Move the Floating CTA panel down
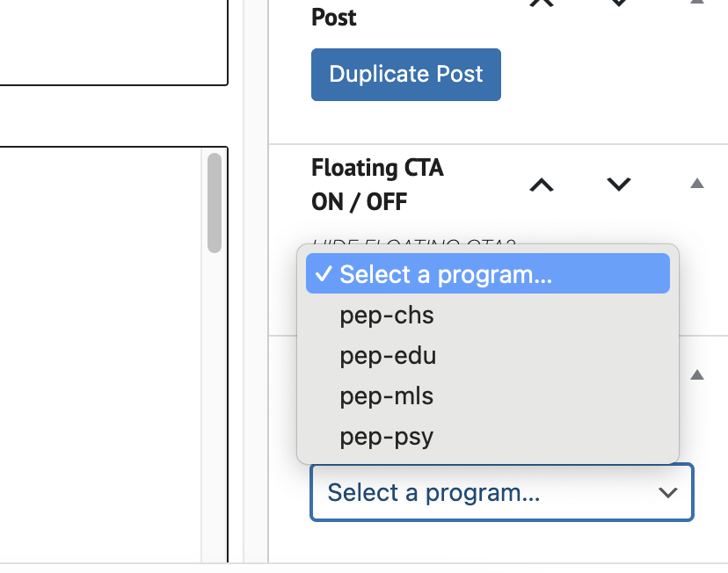Screen dimensions: 728x573 619,185
